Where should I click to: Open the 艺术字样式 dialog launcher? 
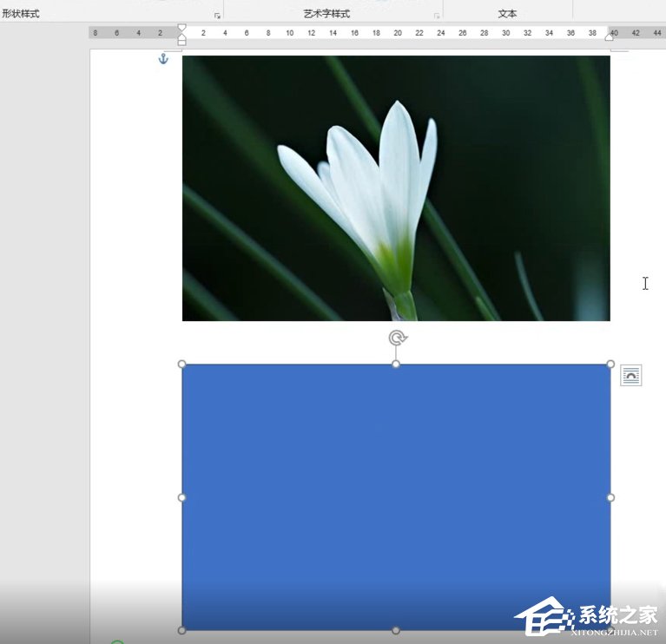[x=436, y=16]
